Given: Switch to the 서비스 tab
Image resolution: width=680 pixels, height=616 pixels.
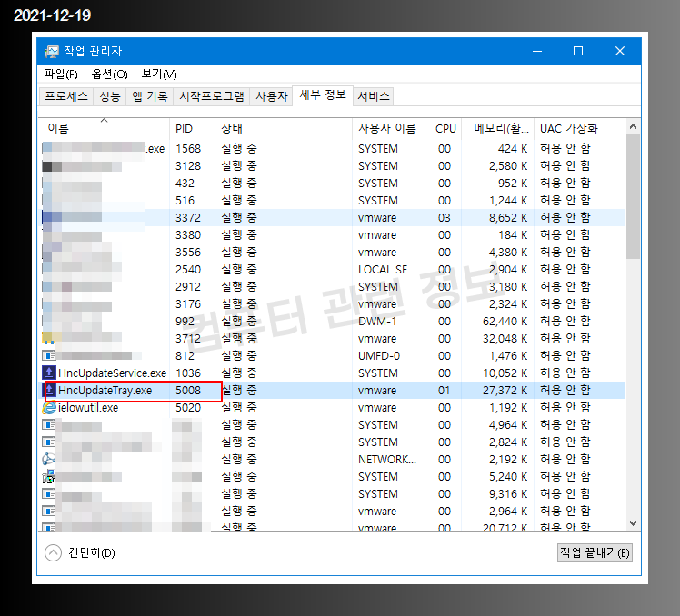Looking at the screenshot, I should coord(374,96).
